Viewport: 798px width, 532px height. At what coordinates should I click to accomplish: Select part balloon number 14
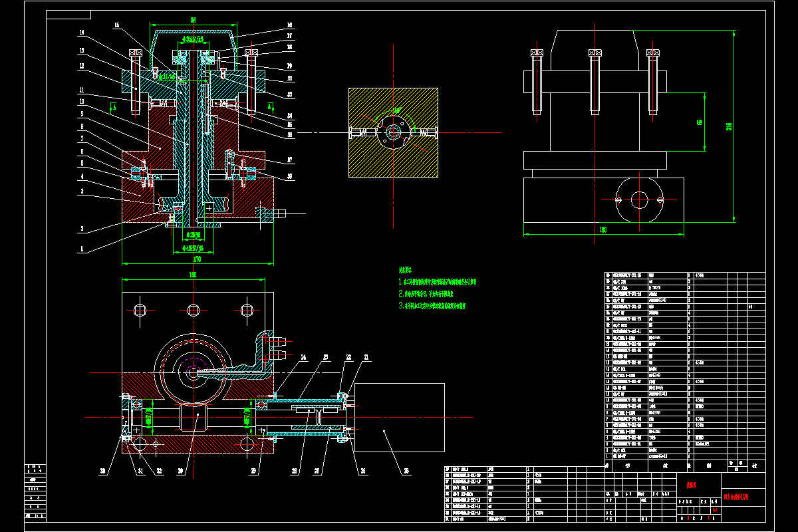coord(82,33)
